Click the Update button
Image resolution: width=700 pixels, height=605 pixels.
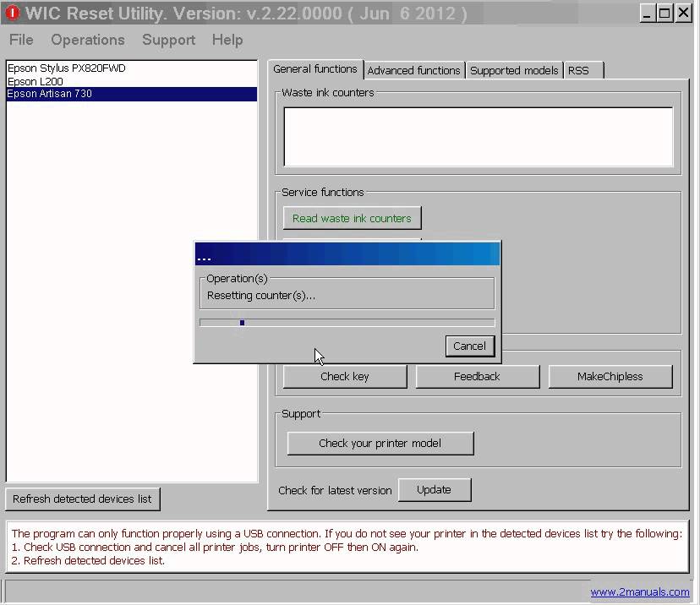tap(434, 490)
